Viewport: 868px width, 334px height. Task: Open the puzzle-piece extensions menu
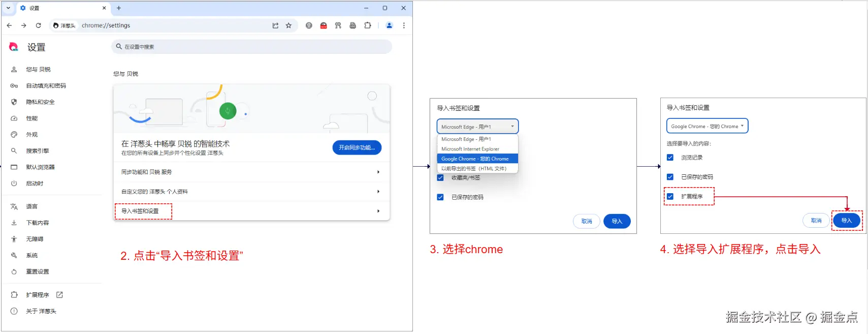368,25
